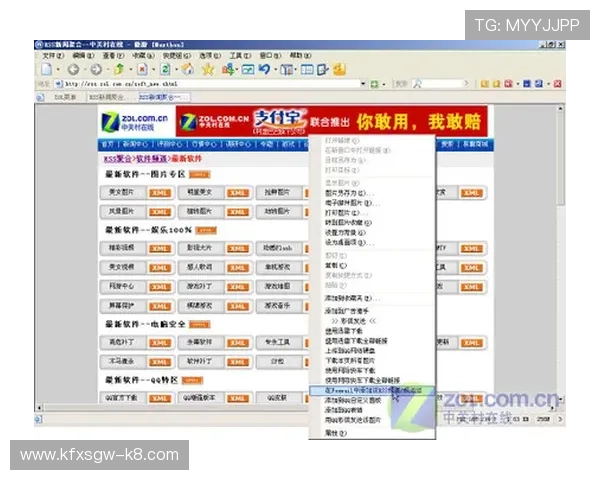Open the 收藏(A) menu
The width and height of the screenshot is (600, 480).
click(143, 56)
